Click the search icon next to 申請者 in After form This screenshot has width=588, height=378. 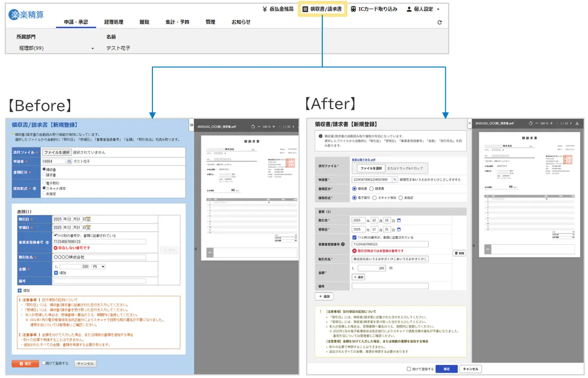point(395,180)
